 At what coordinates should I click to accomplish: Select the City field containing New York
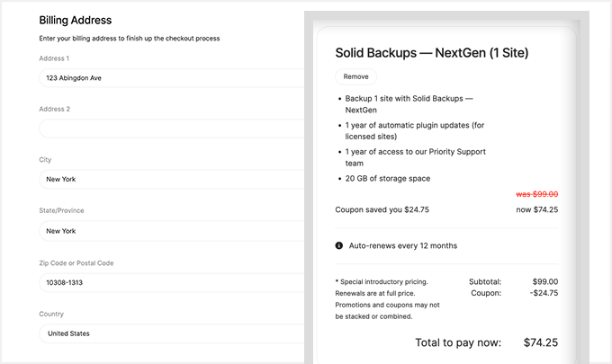tap(171, 179)
